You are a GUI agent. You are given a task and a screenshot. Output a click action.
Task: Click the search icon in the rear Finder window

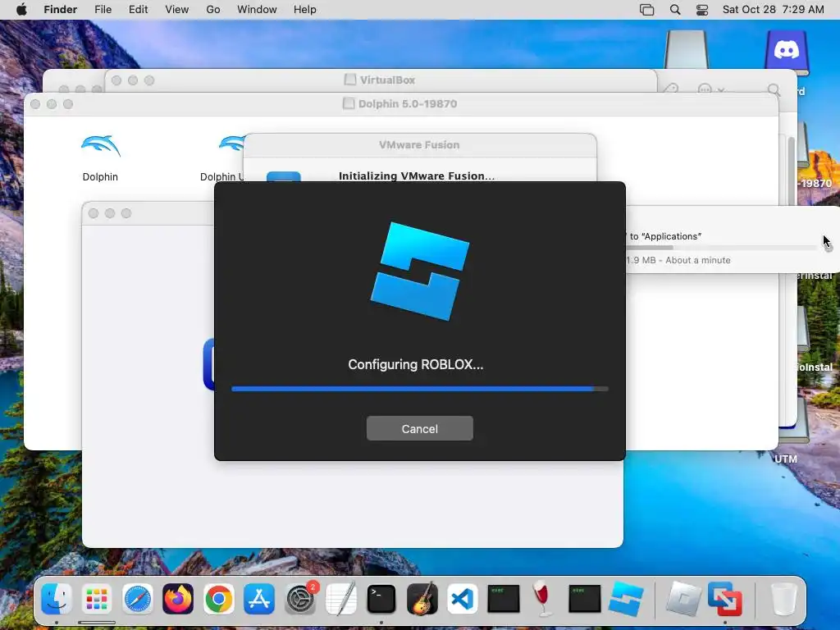click(774, 89)
